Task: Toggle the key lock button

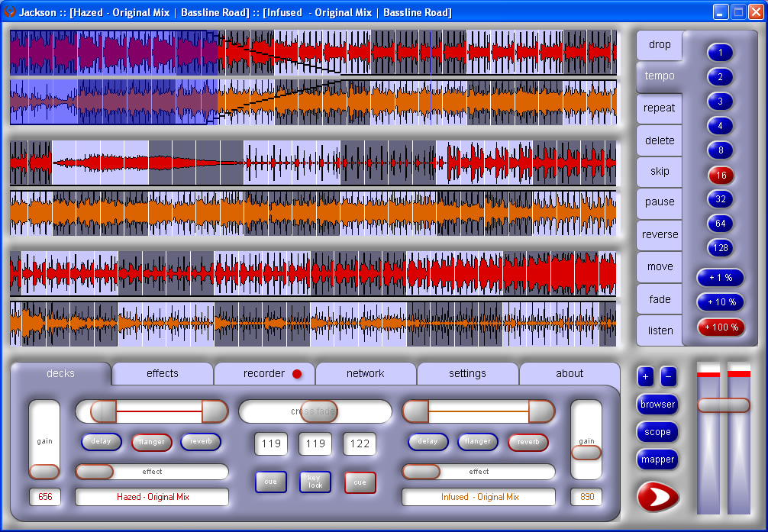Action: [x=315, y=482]
